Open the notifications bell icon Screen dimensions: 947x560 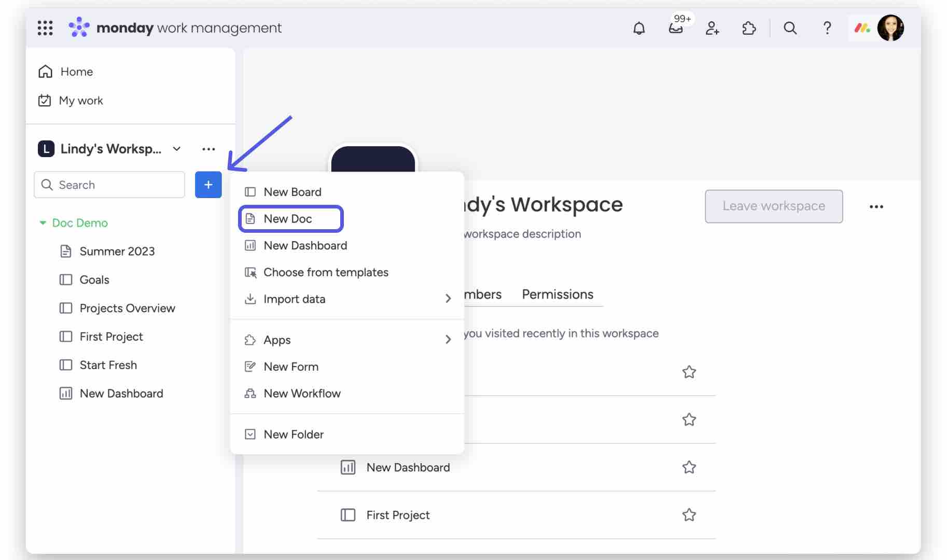tap(638, 29)
